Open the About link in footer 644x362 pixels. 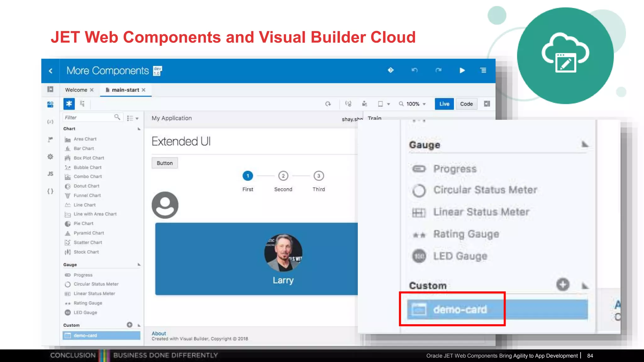point(159,333)
